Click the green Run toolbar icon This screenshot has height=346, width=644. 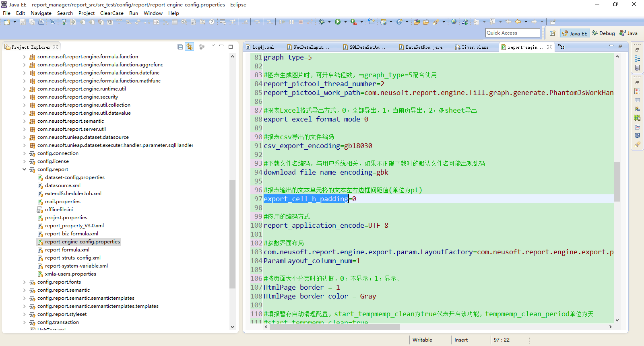point(337,22)
